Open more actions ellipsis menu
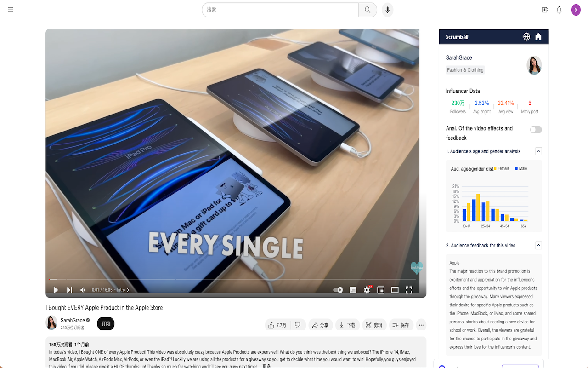 [421, 325]
